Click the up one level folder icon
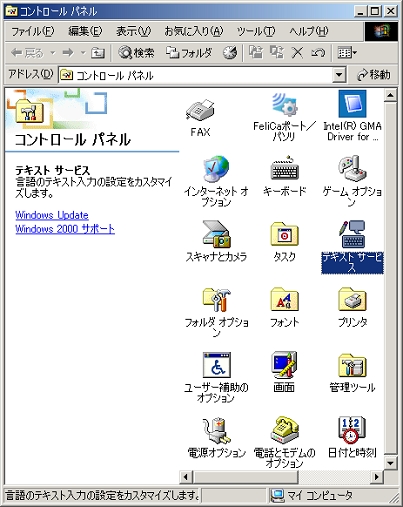 (98, 53)
